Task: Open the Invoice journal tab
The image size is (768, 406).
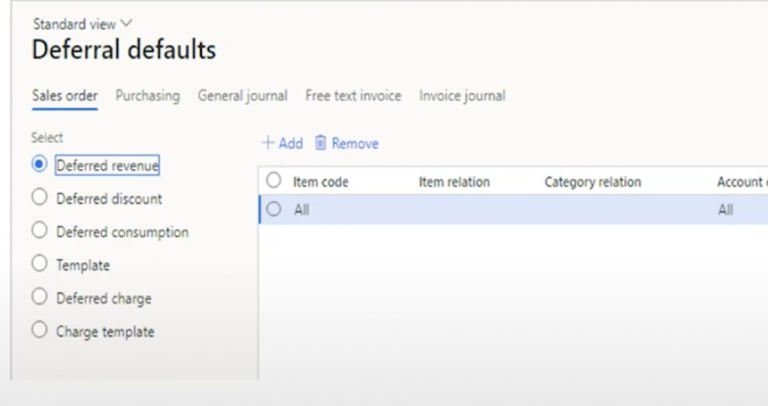Action: click(462, 96)
